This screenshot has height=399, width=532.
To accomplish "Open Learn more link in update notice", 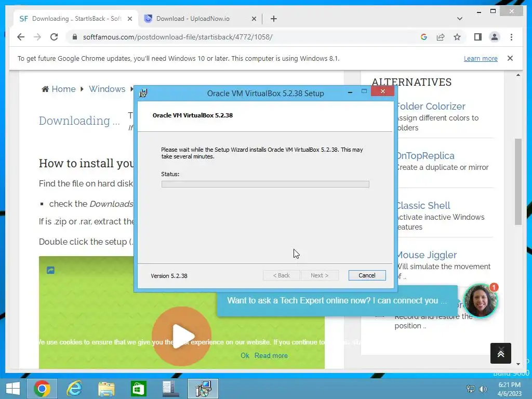I will 481,58.
